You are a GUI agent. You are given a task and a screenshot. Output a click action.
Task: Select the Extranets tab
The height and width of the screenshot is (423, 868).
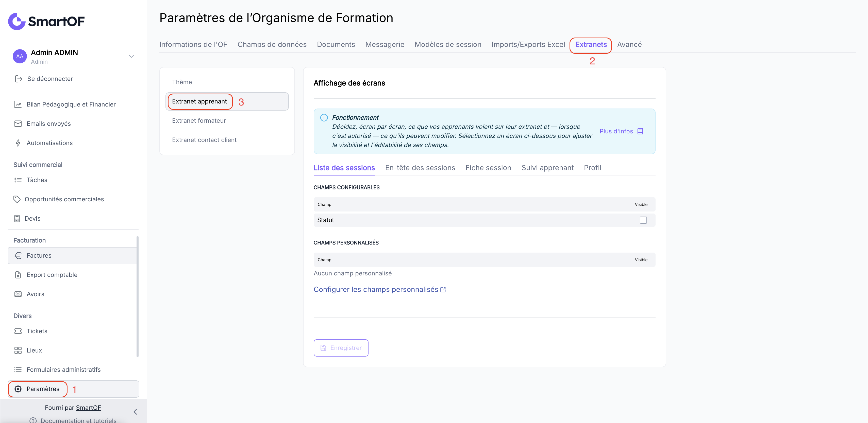(591, 44)
